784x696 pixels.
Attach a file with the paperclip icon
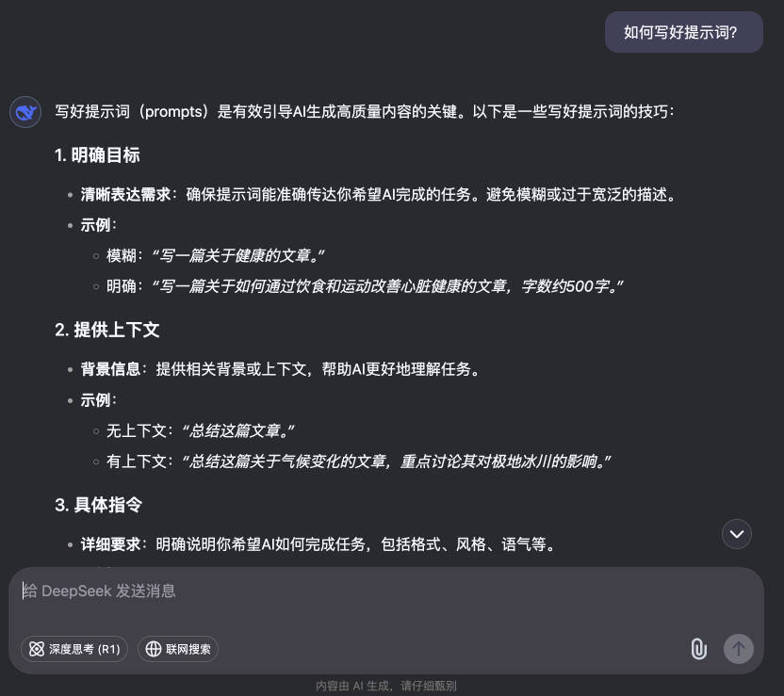(x=698, y=649)
